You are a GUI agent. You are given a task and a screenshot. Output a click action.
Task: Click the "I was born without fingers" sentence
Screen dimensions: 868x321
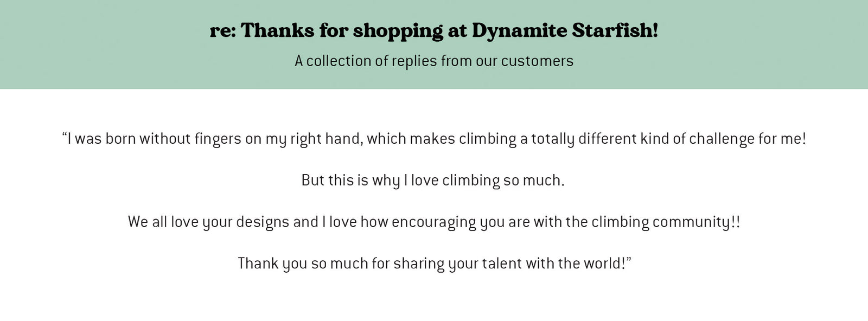[x=434, y=139]
